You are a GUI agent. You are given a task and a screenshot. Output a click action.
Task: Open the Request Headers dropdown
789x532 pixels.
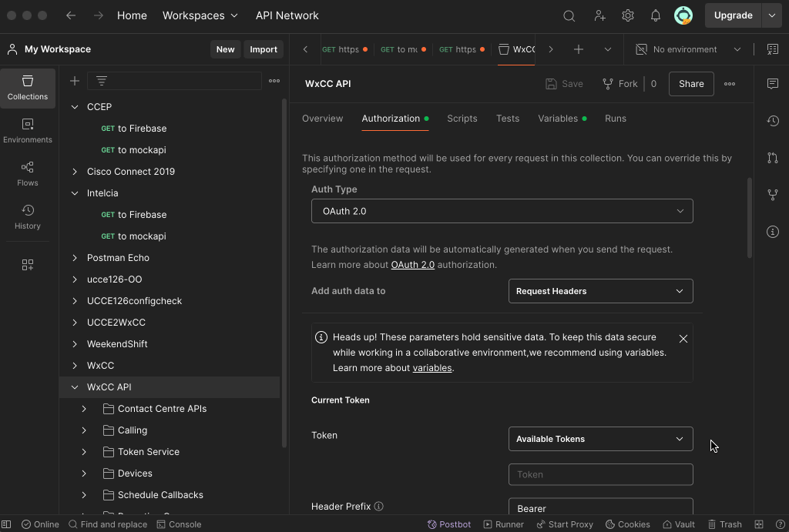pyautogui.click(x=600, y=291)
